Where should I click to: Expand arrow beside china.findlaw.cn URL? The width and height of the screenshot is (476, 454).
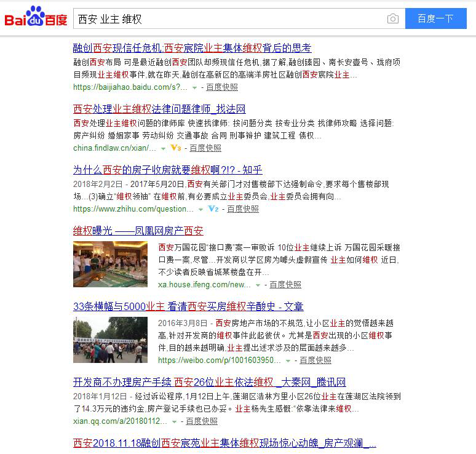[164, 149]
